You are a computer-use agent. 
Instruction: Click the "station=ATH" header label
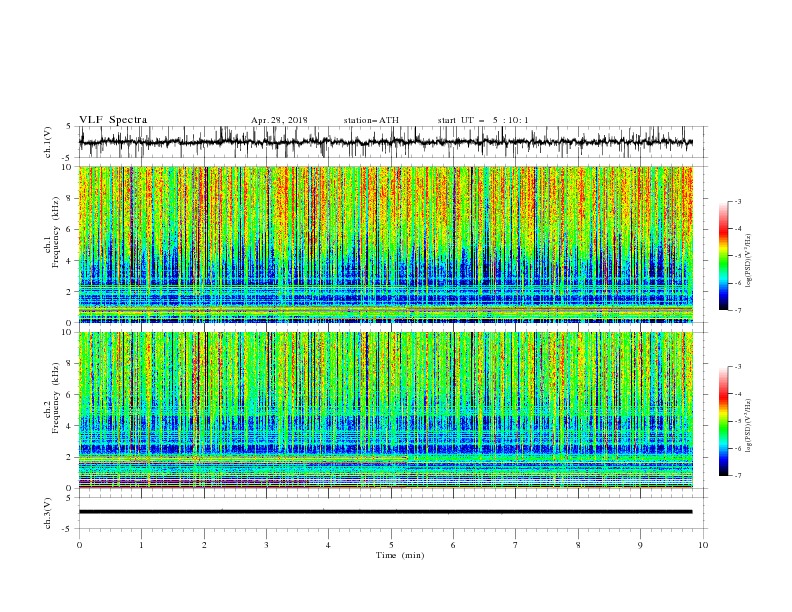[x=371, y=120]
